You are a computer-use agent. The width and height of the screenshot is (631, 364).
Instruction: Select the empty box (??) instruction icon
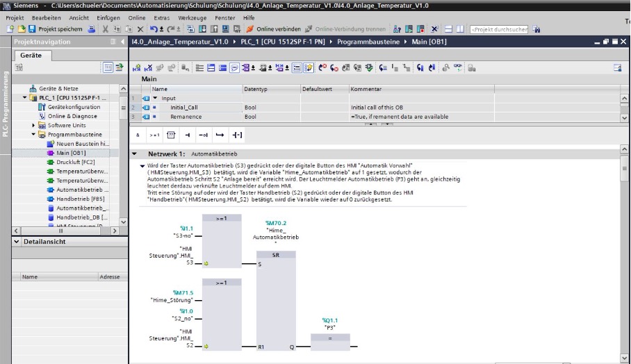pyautogui.click(x=171, y=135)
